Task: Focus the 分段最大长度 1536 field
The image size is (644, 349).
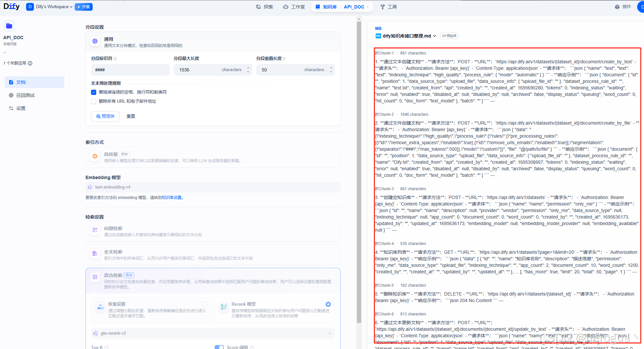Action: point(209,70)
